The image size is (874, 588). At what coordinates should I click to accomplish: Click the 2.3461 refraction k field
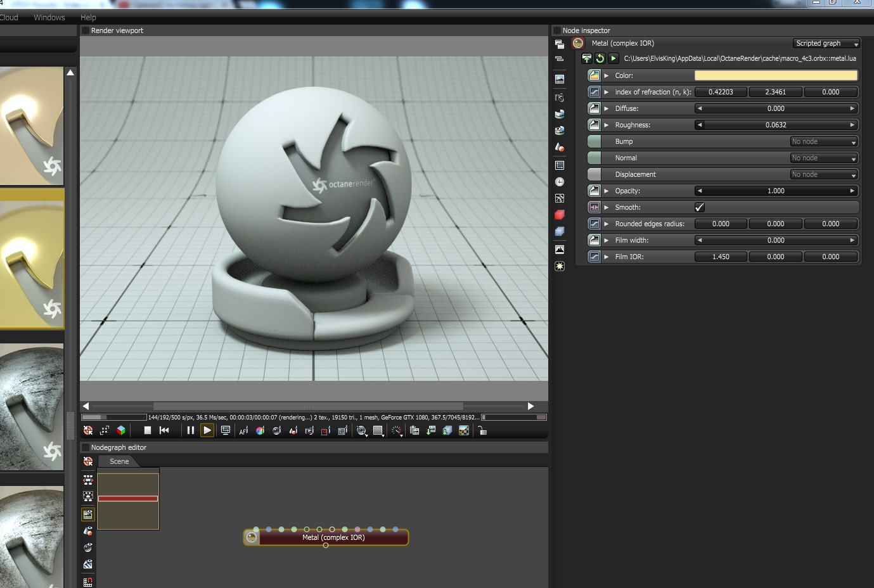(x=776, y=92)
